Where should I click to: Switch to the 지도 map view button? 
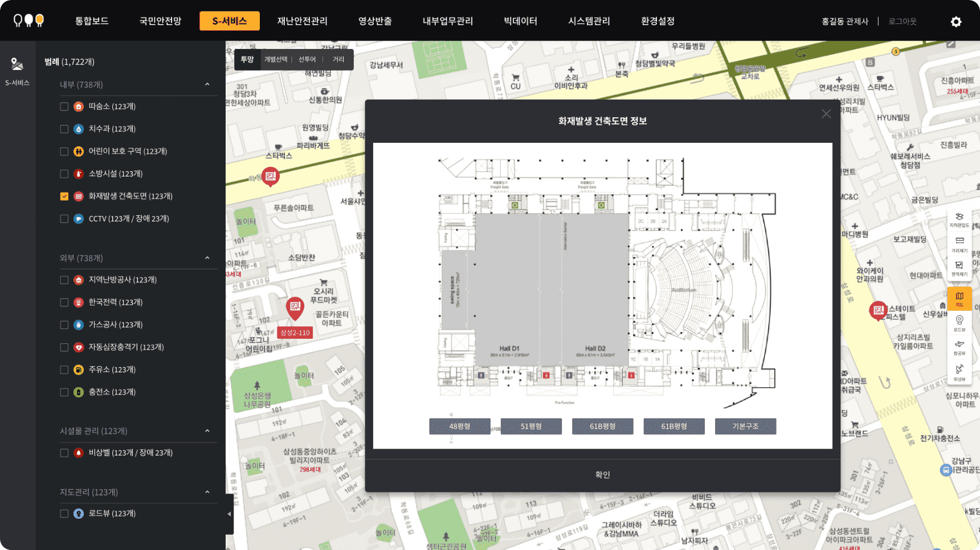coord(959,299)
